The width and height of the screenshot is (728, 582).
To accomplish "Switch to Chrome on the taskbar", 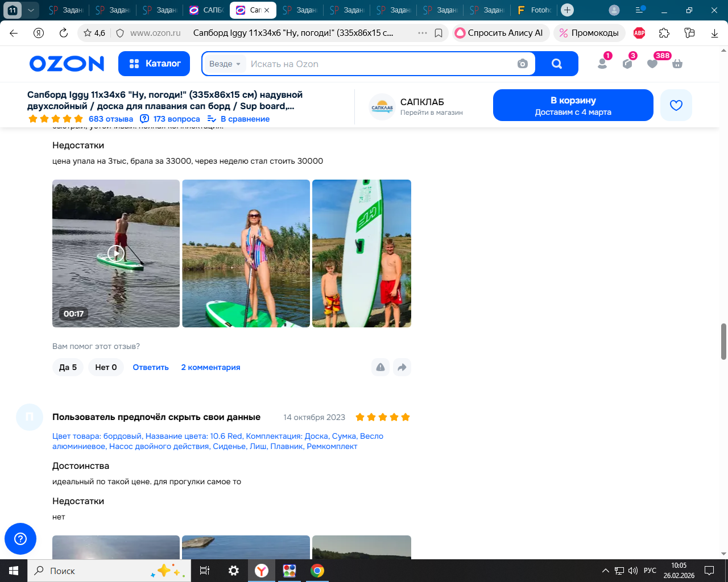I will click(317, 571).
